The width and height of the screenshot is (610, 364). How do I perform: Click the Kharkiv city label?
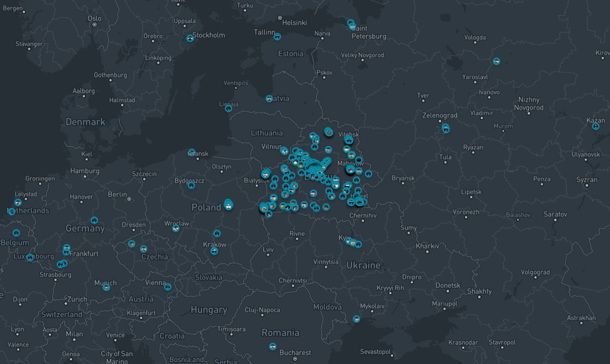(427, 246)
